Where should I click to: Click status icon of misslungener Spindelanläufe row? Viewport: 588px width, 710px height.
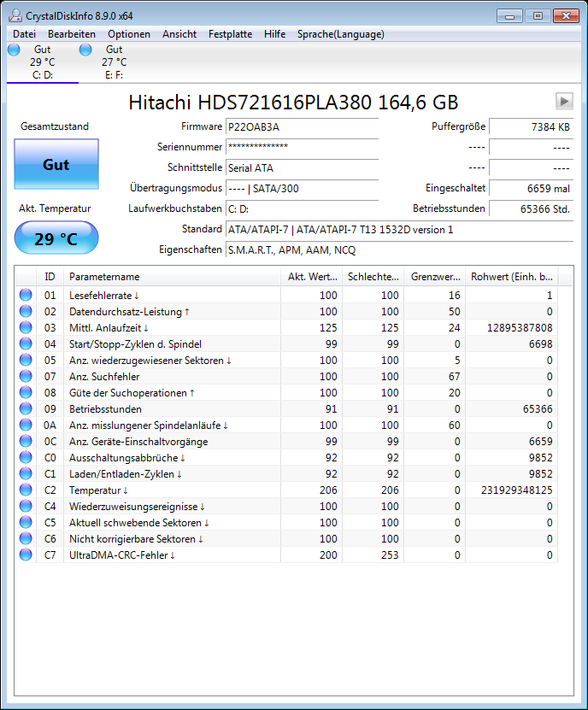tap(26, 425)
